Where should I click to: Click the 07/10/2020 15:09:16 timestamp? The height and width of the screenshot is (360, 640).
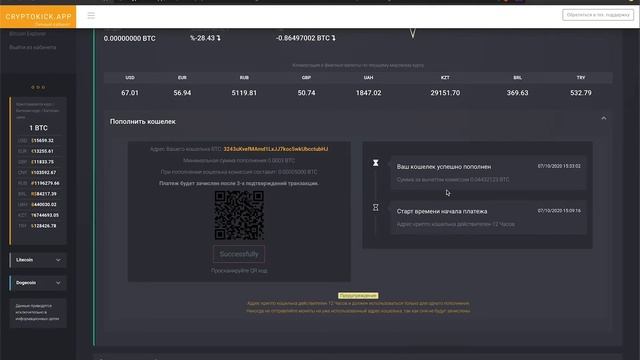tap(559, 211)
